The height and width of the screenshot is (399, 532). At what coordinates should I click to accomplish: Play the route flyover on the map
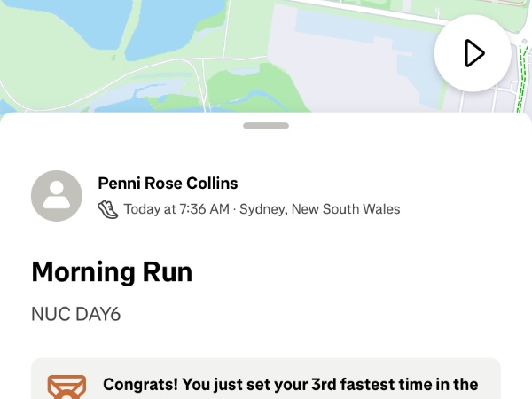coord(473,53)
